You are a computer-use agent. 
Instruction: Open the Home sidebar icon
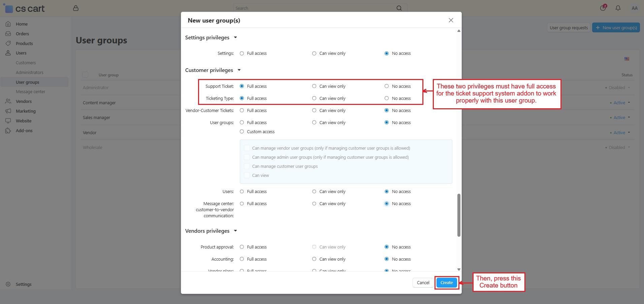point(8,24)
